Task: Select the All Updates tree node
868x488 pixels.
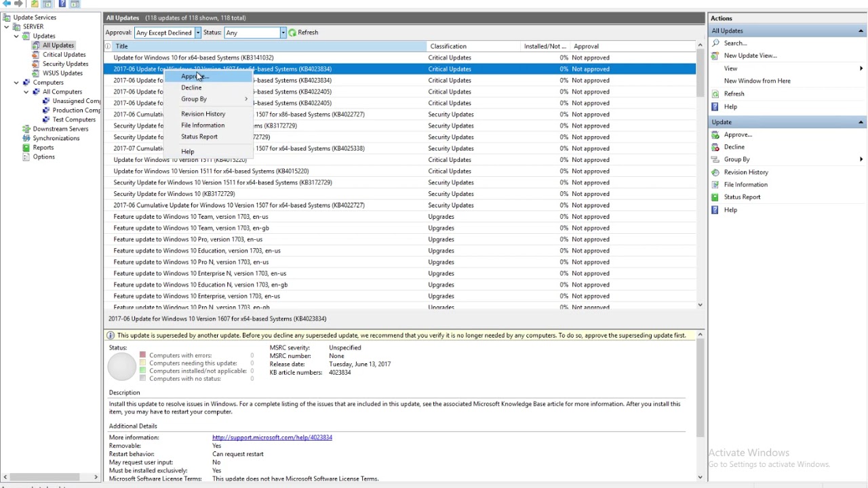Action: pos(58,45)
